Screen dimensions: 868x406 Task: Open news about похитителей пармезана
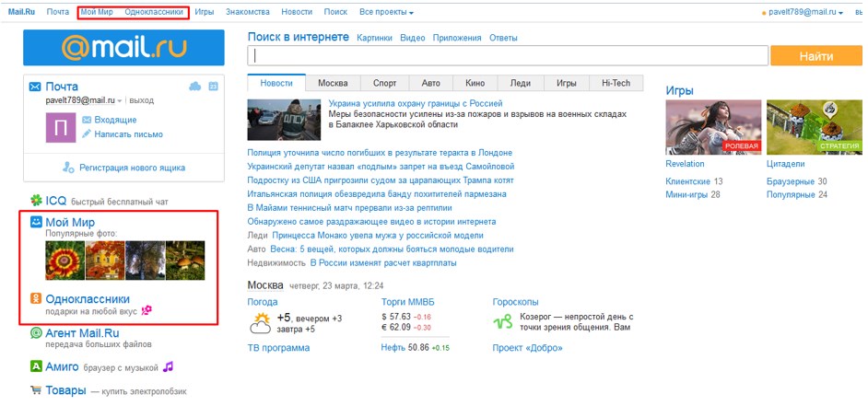[x=377, y=194]
